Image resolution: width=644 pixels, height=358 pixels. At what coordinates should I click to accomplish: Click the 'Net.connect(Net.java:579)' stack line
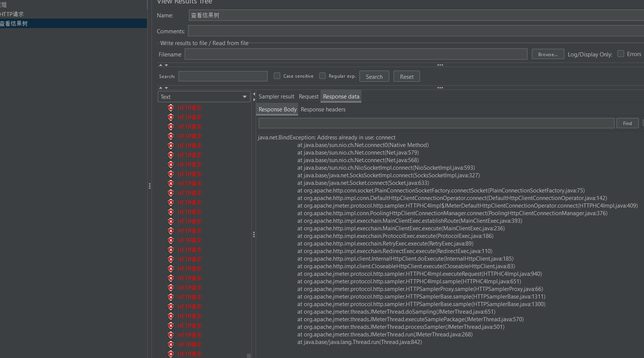click(x=358, y=153)
